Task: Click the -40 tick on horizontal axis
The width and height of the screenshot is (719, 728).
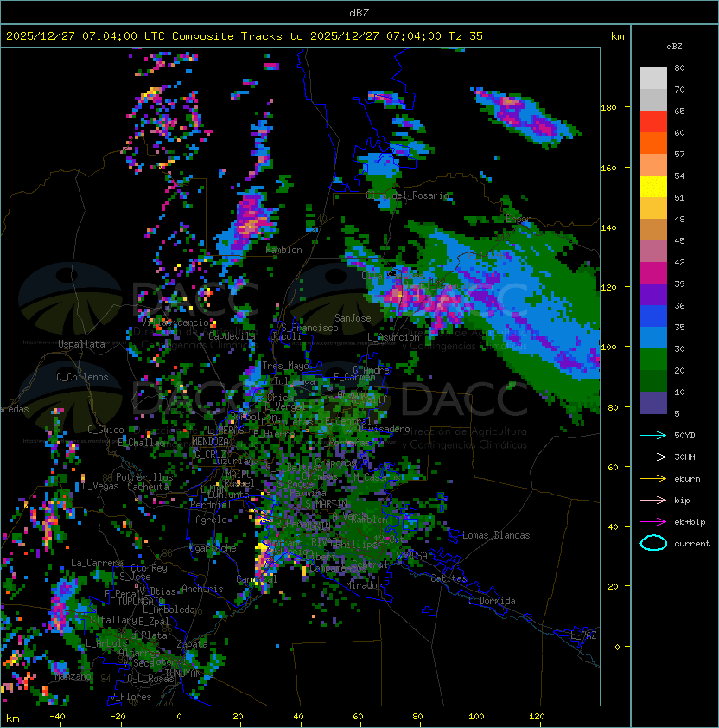Action: pos(57,717)
